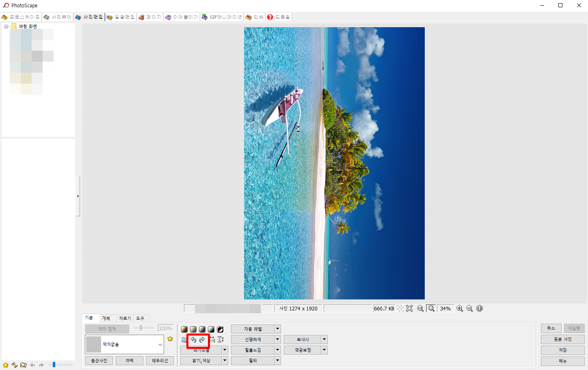The image size is (588, 370).
Task: Collapse the 바탕 화면 tree node
Action: click(x=6, y=26)
